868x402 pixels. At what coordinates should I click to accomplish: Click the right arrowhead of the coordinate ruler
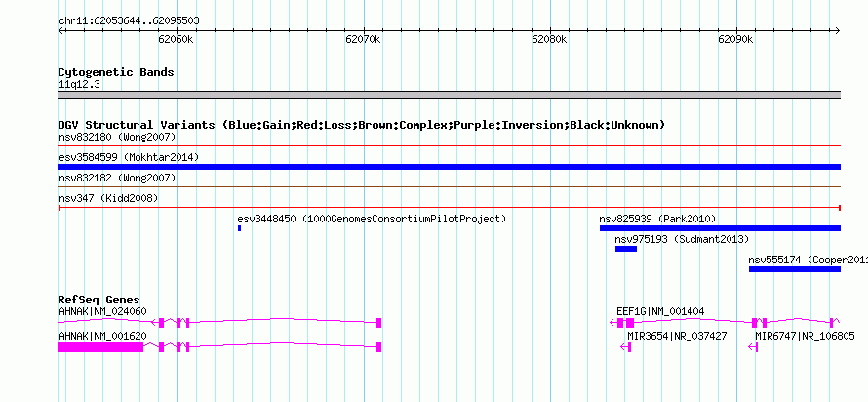pyautogui.click(x=838, y=30)
